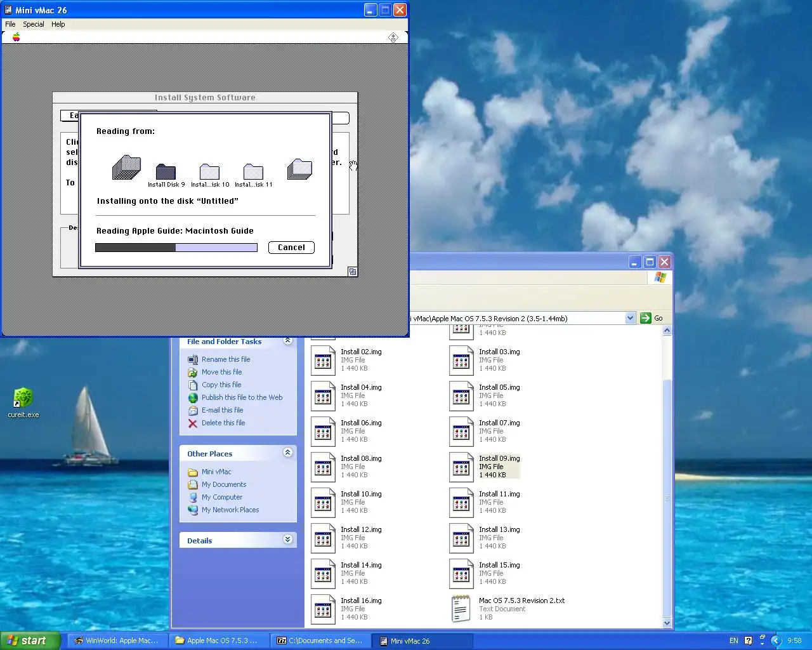
Task: Select the Install 03.img file icon
Action: point(461,360)
